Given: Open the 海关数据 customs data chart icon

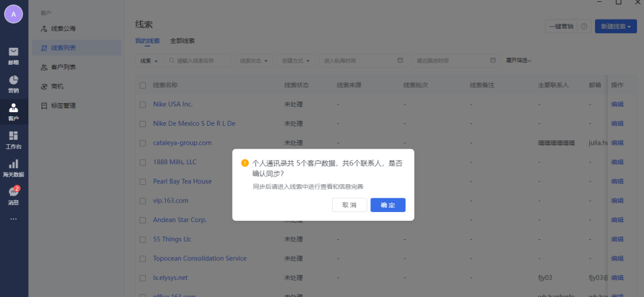Looking at the screenshot, I should pyautogui.click(x=13, y=167).
